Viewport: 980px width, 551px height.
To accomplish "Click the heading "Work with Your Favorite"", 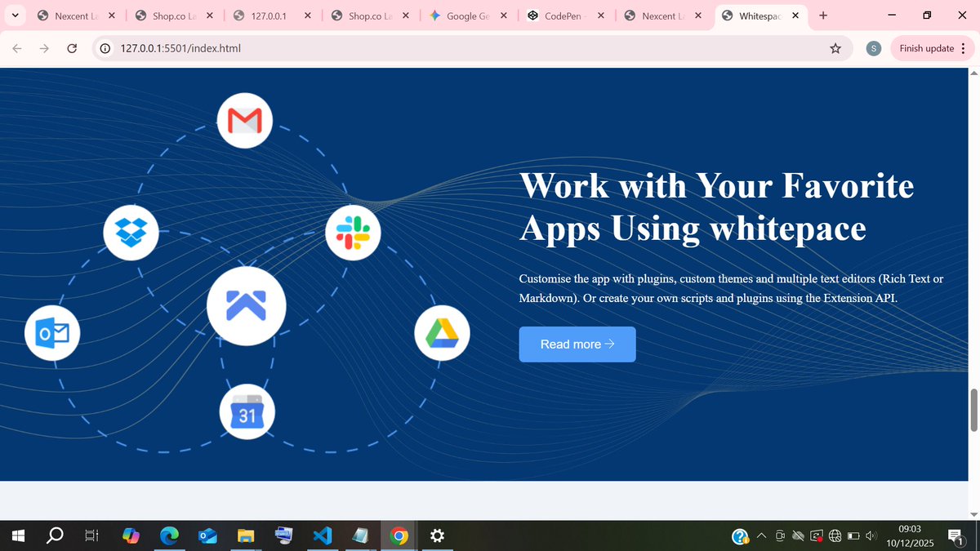I will click(716, 185).
